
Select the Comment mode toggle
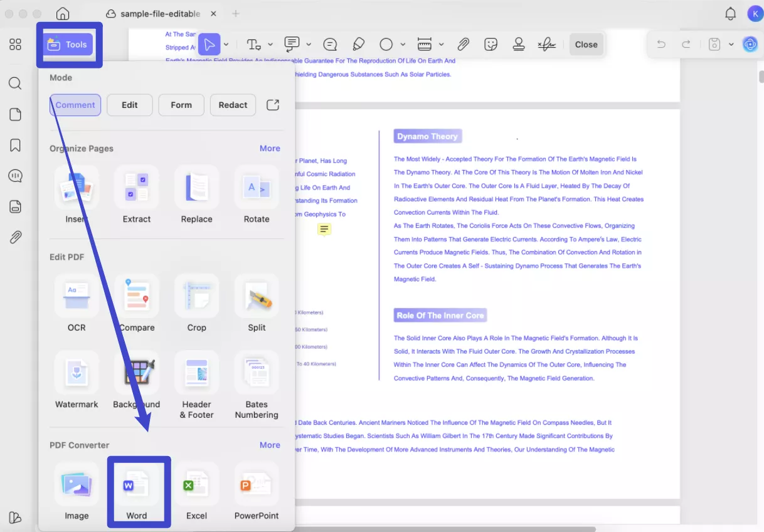coord(75,105)
